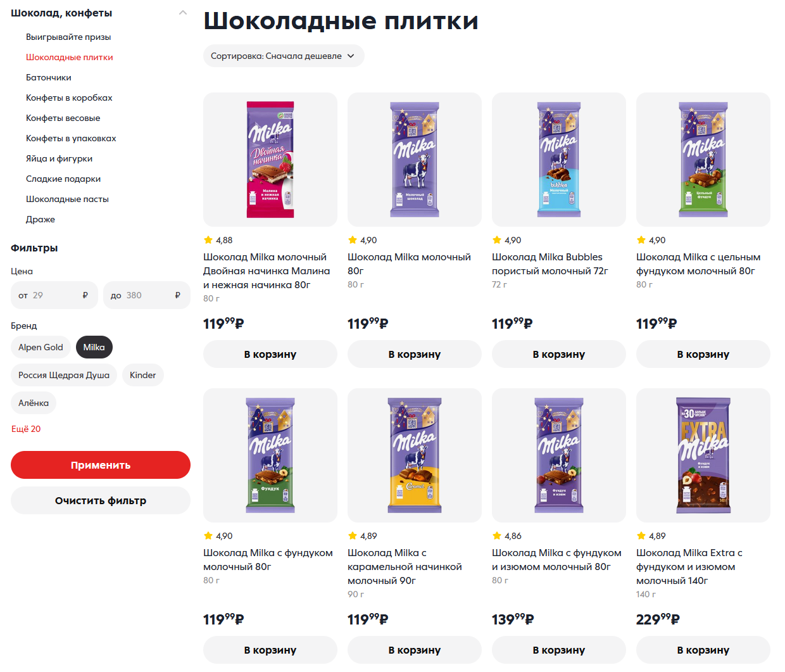
Task: Expand more brands via Ещё 20
Action: [x=26, y=429]
